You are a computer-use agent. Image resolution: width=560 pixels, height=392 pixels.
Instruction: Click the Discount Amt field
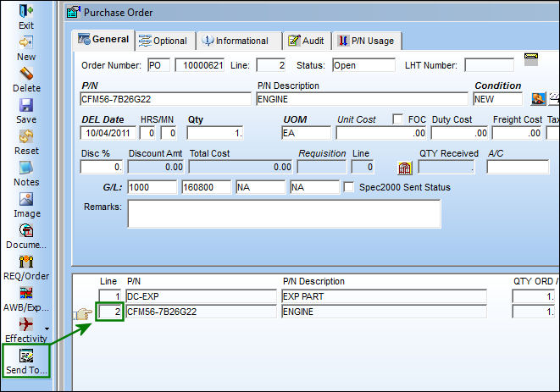[x=156, y=167]
